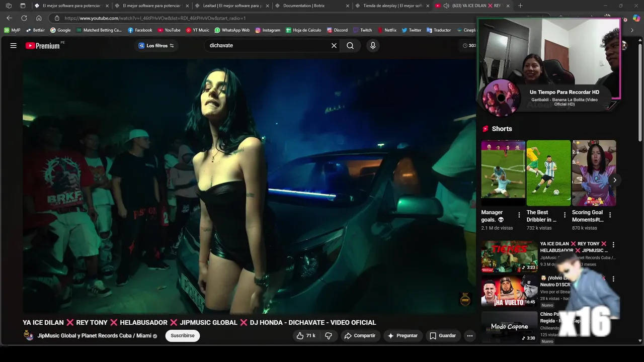Like the video with 71 k likes
This screenshot has height=362, width=644.
tap(306, 335)
